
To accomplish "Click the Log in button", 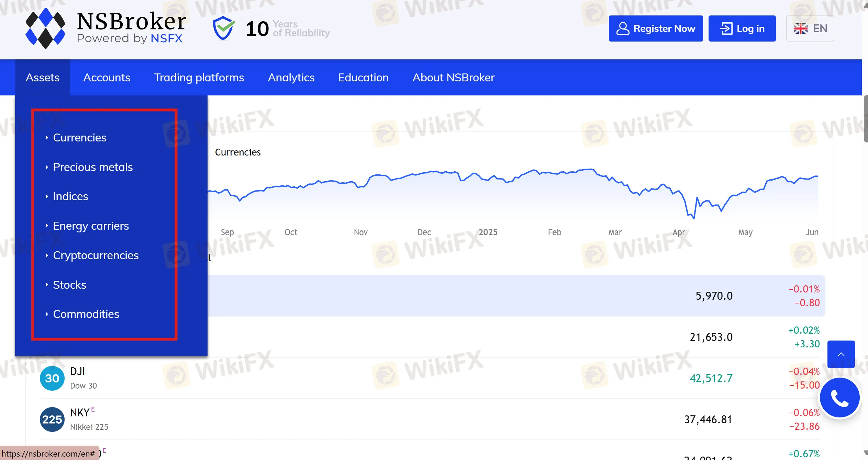I will [742, 28].
